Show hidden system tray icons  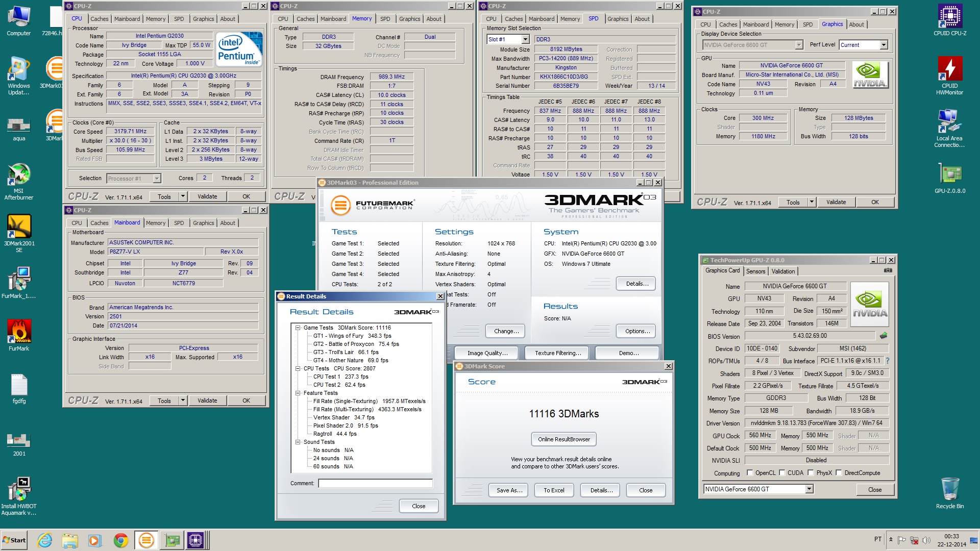[891, 540]
